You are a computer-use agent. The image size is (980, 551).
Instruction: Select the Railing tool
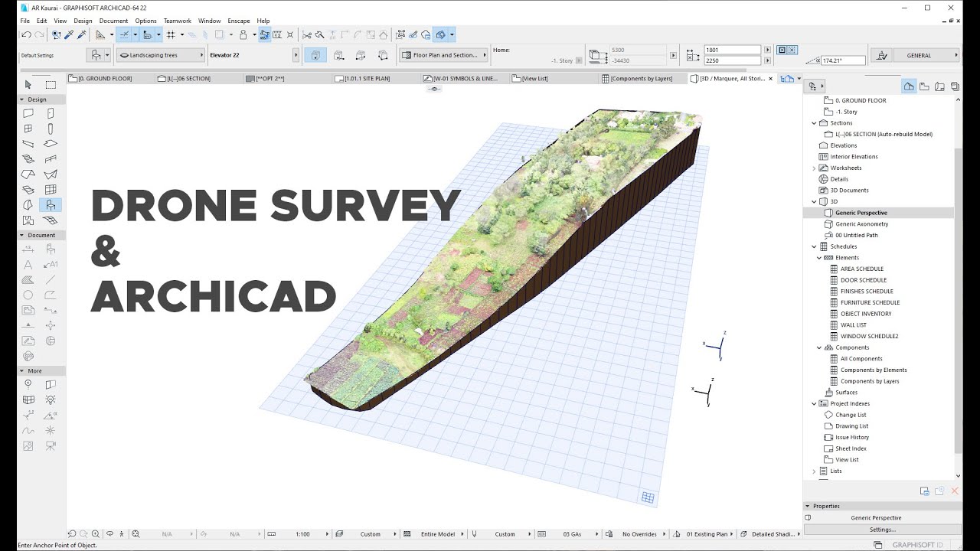click(51, 159)
